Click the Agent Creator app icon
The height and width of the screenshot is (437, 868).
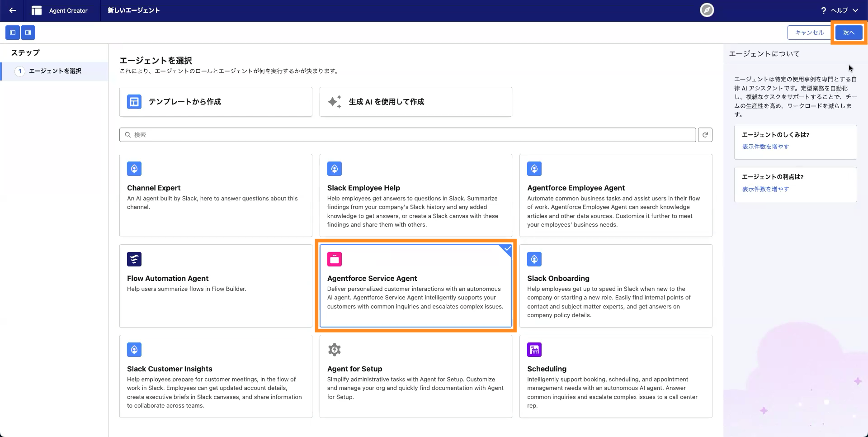coord(37,10)
